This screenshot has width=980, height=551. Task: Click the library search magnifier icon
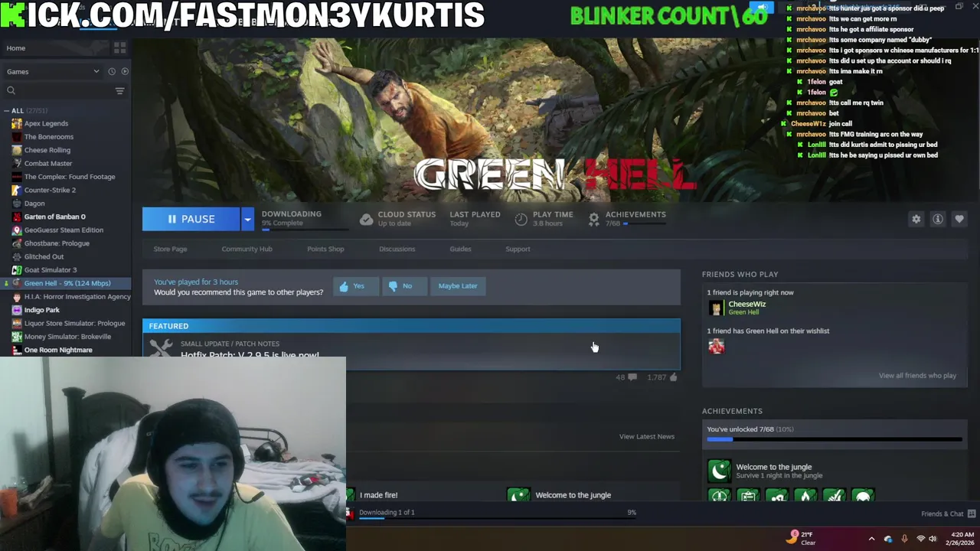click(x=11, y=90)
